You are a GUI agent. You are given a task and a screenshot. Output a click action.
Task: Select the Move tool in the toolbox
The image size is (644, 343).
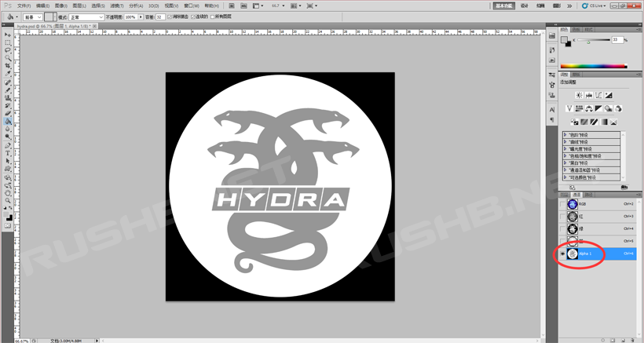[8, 35]
